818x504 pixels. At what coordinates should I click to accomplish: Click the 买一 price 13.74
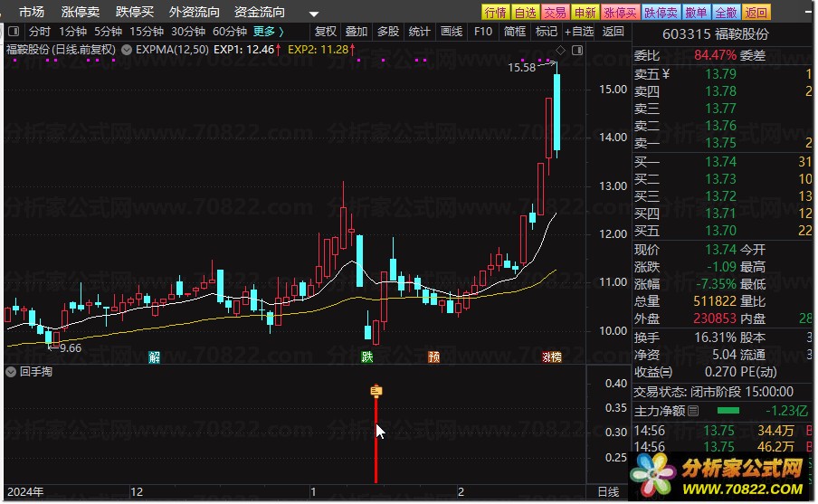720,162
